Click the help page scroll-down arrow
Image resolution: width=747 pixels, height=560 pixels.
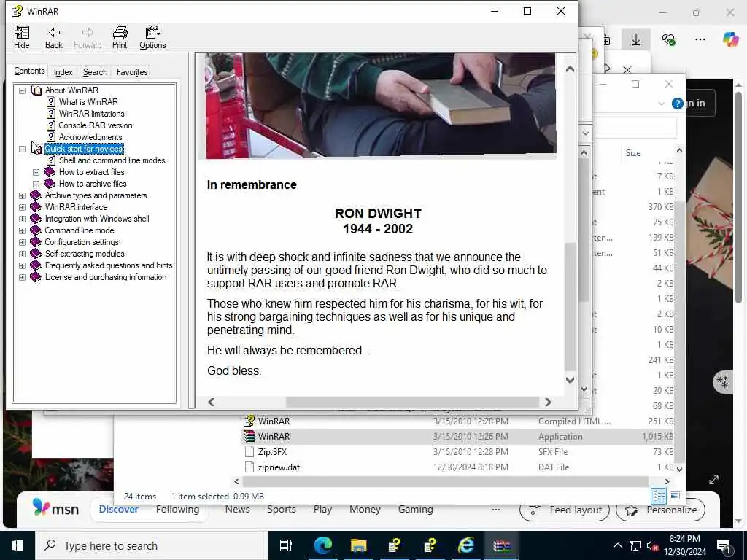click(x=570, y=380)
